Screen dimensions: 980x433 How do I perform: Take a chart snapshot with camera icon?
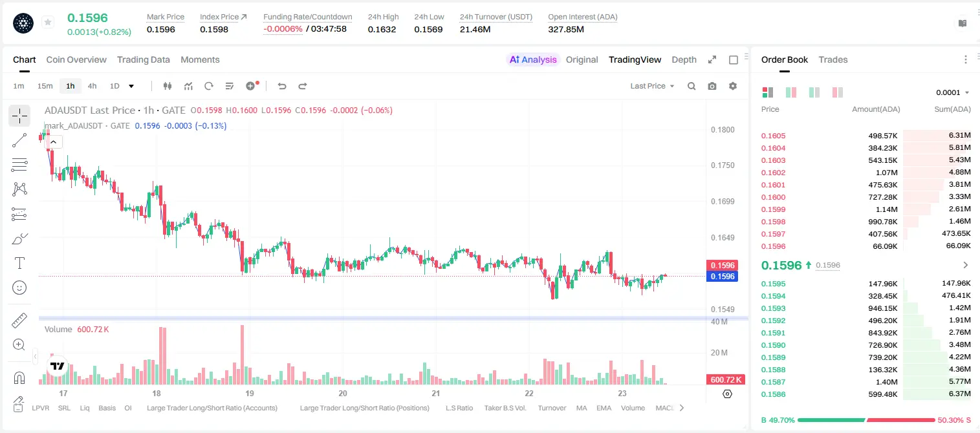pos(712,86)
